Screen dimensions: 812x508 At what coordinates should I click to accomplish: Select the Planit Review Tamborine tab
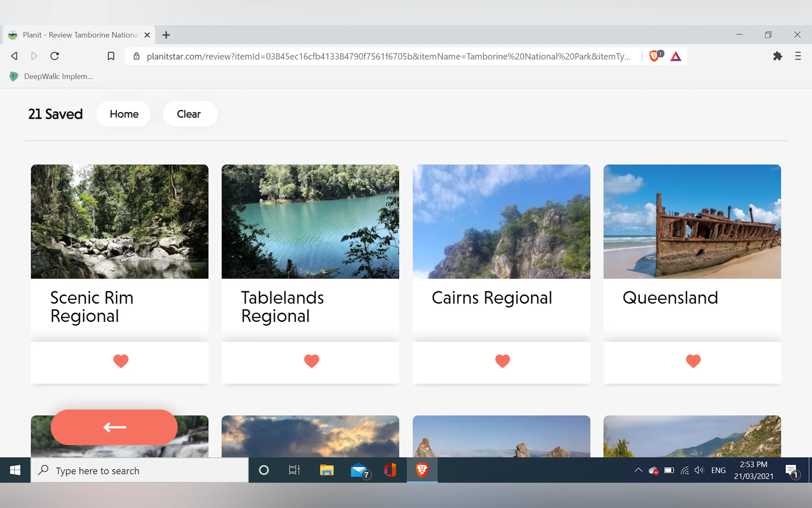(80, 35)
